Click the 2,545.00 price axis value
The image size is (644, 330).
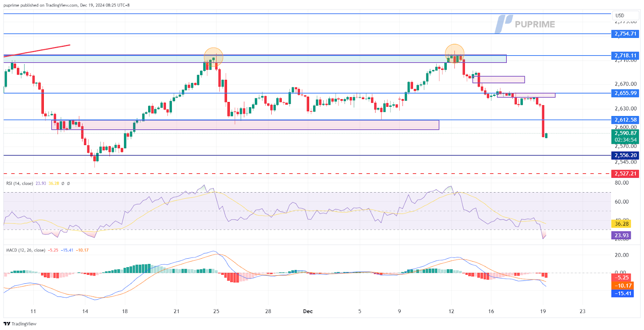click(x=625, y=162)
